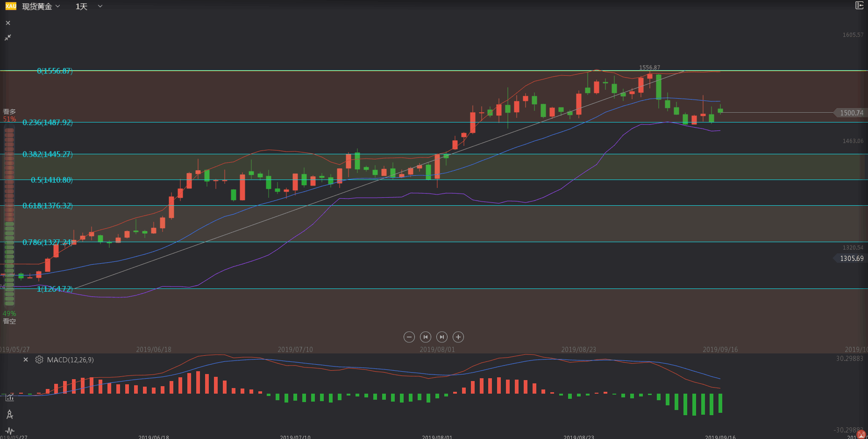
Task: Open MACD settings gear
Action: 39,360
